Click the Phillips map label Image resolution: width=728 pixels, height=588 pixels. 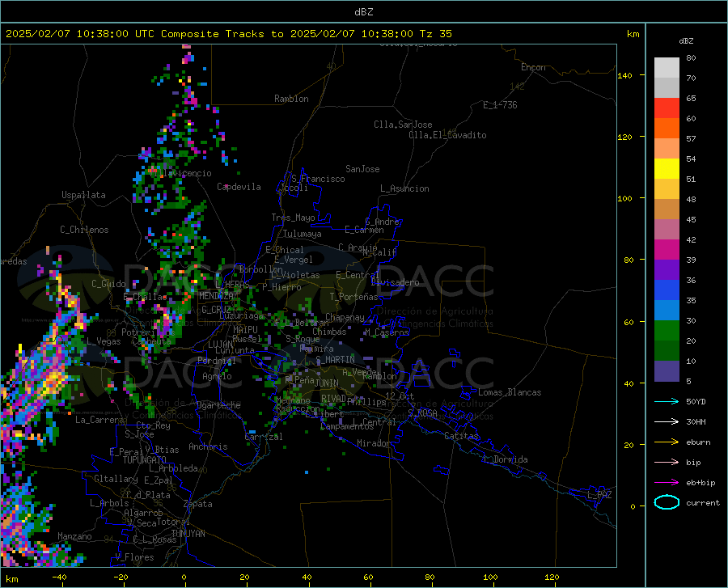click(366, 402)
